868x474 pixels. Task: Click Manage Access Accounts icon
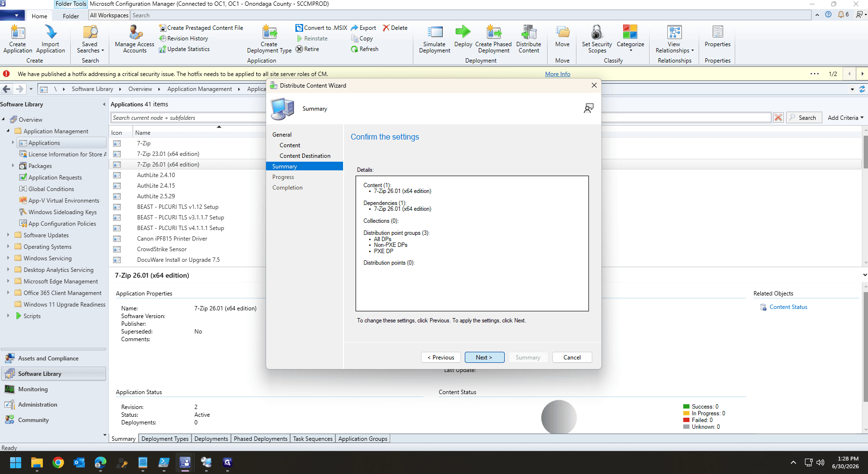(135, 39)
